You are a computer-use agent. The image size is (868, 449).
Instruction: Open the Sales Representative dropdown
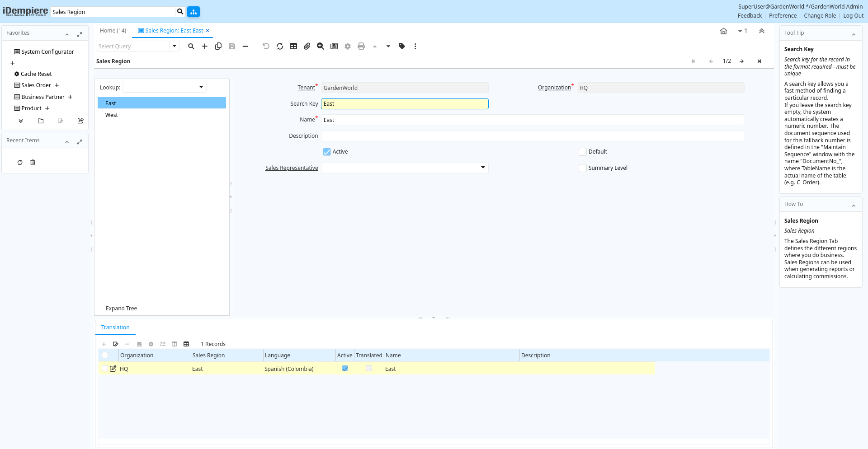tap(483, 168)
